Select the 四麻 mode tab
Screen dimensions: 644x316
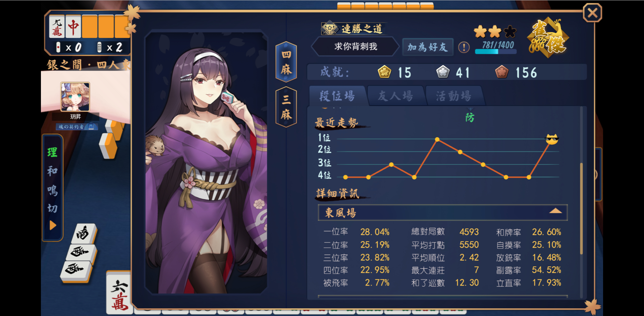coord(286,62)
